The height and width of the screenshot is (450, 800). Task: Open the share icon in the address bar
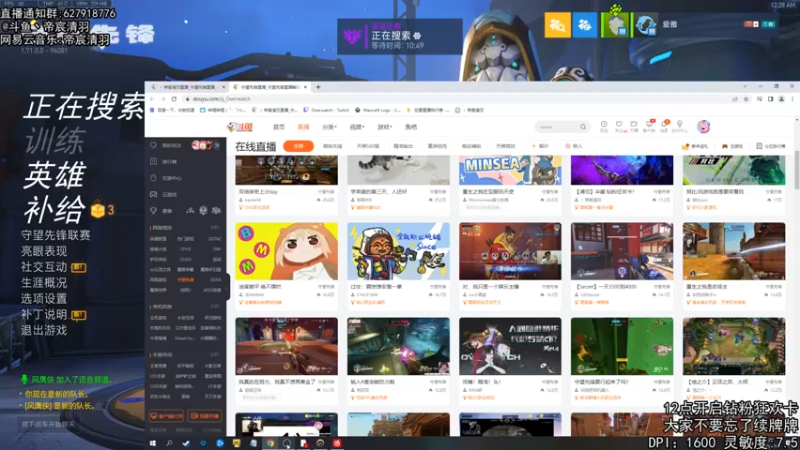(735, 99)
